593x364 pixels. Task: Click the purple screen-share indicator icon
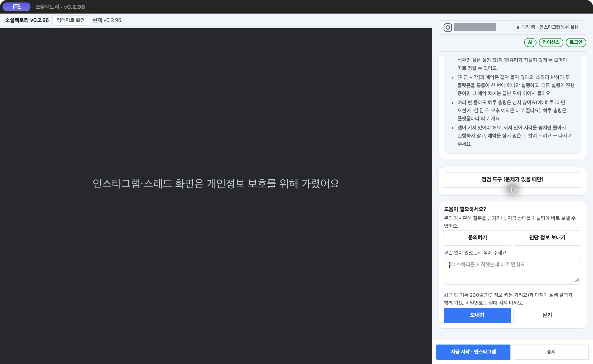[x=17, y=7]
